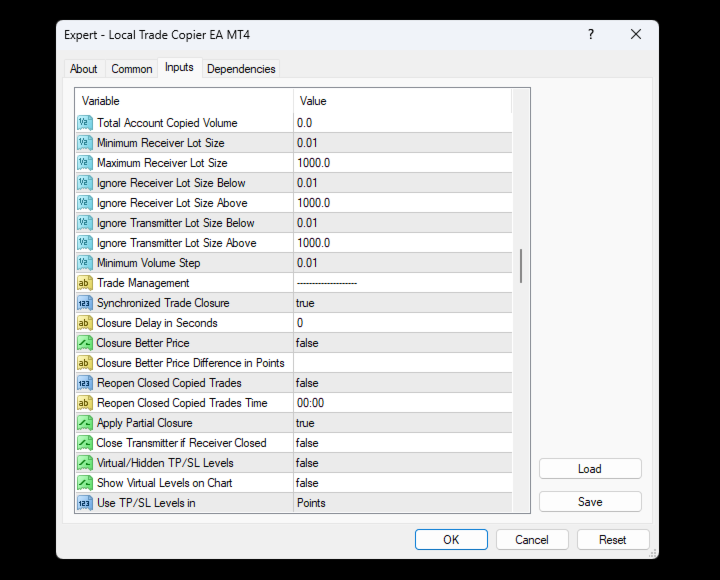Select the Apply Partial Closure variable label
The width and height of the screenshot is (720, 580).
click(144, 423)
